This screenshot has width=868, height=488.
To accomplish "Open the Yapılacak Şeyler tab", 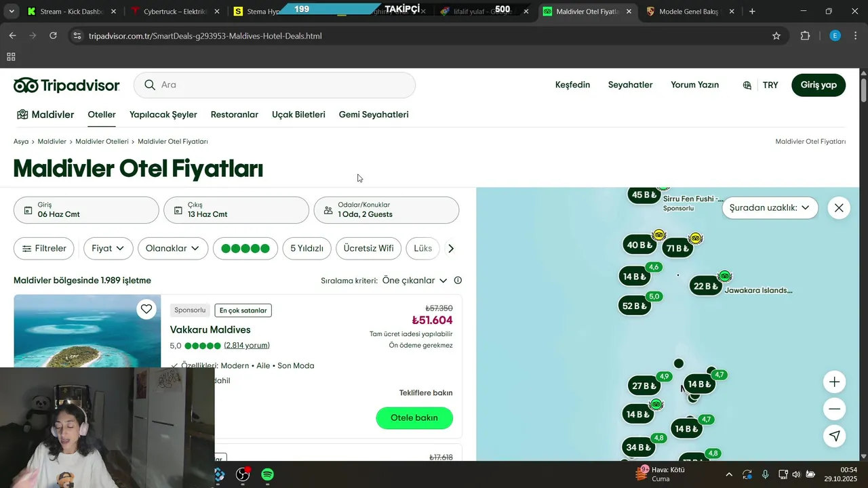I will [163, 115].
